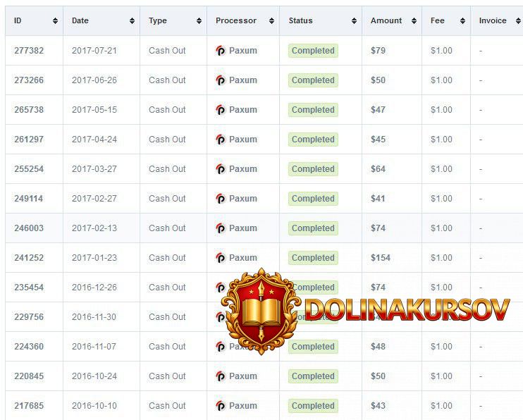Click the $154 amount cell

coord(381,258)
